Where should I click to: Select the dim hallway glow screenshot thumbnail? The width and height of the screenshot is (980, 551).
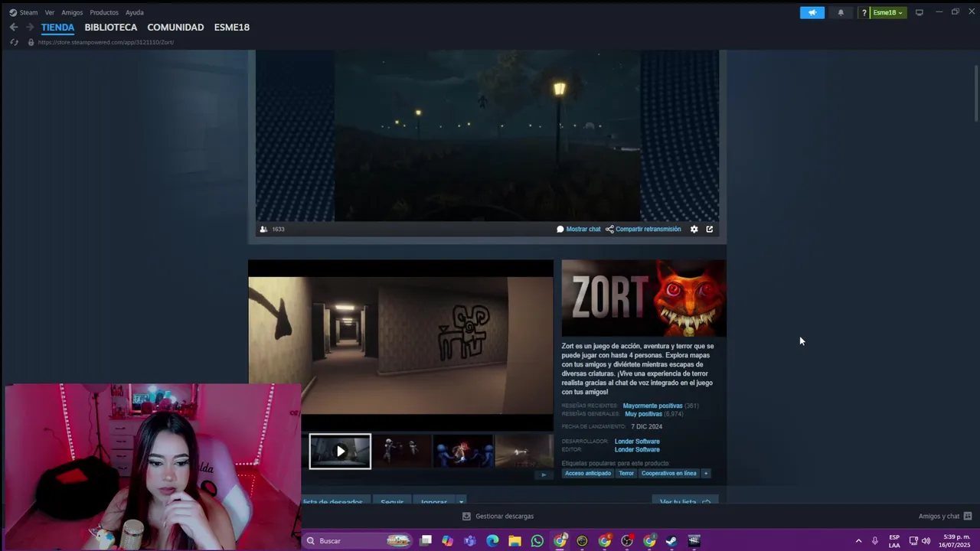(524, 452)
